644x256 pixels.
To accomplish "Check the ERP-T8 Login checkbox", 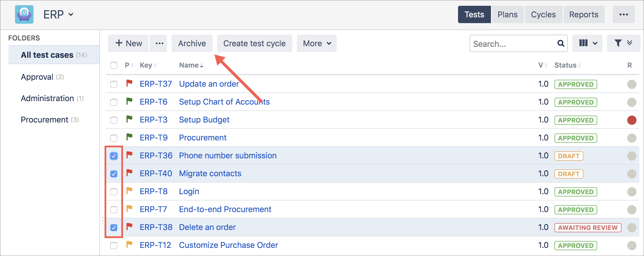I will [x=114, y=192].
